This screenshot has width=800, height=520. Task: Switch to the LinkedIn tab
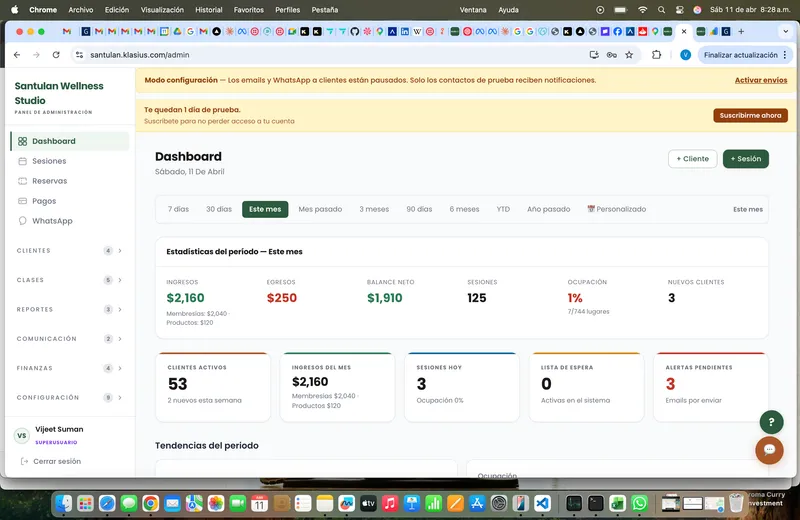[405, 32]
